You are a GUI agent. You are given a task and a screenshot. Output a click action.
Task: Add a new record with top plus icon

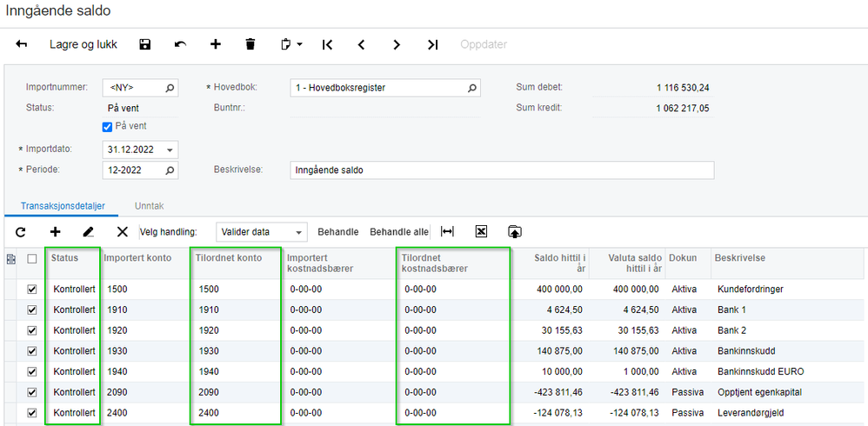click(216, 45)
